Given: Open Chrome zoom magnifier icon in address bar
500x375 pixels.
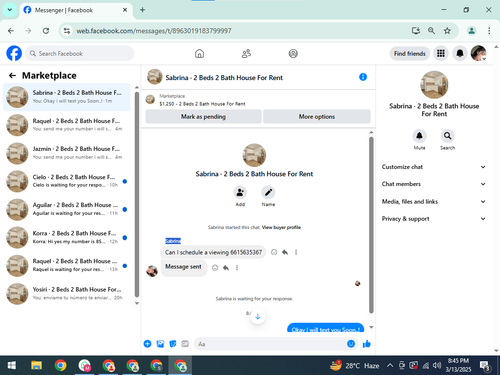Looking at the screenshot, I should coord(431,31).
